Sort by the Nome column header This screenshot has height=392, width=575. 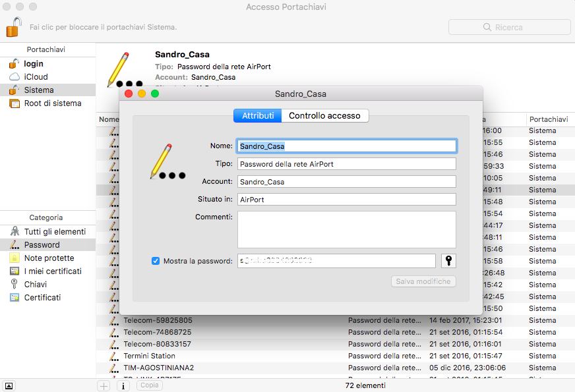click(109, 119)
